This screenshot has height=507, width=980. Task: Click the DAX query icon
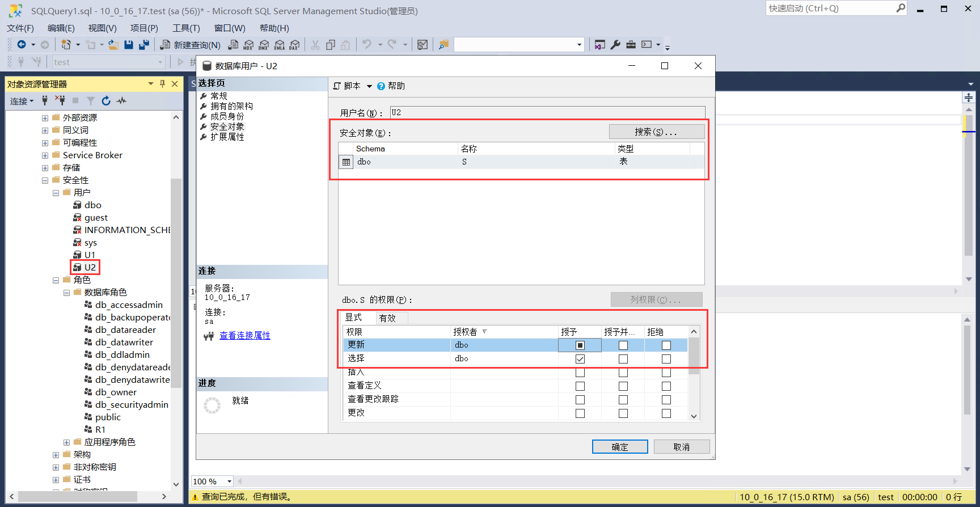[294, 44]
